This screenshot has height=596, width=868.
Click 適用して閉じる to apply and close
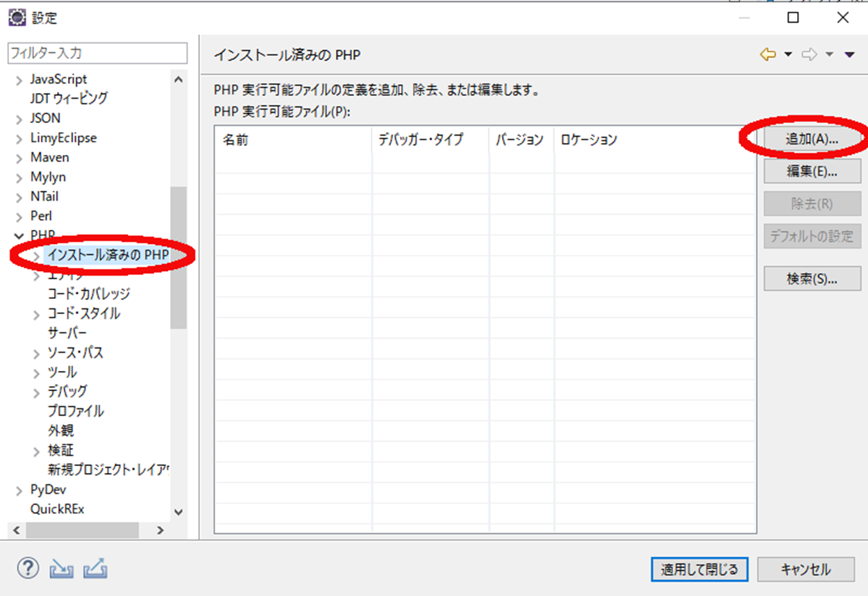click(x=699, y=569)
